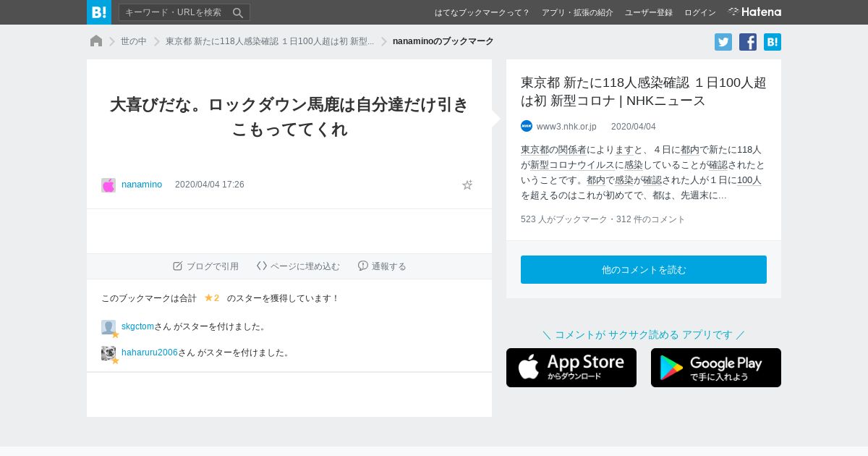The height and width of the screenshot is (456, 868).
Task: Add a star to this bookmark
Action: click(467, 185)
